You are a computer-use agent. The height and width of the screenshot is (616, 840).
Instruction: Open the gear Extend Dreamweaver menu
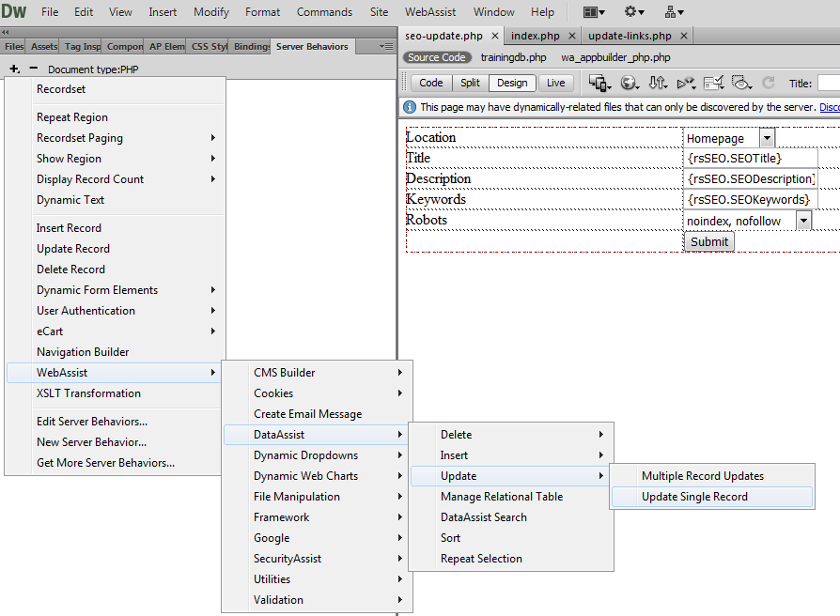pos(634,12)
